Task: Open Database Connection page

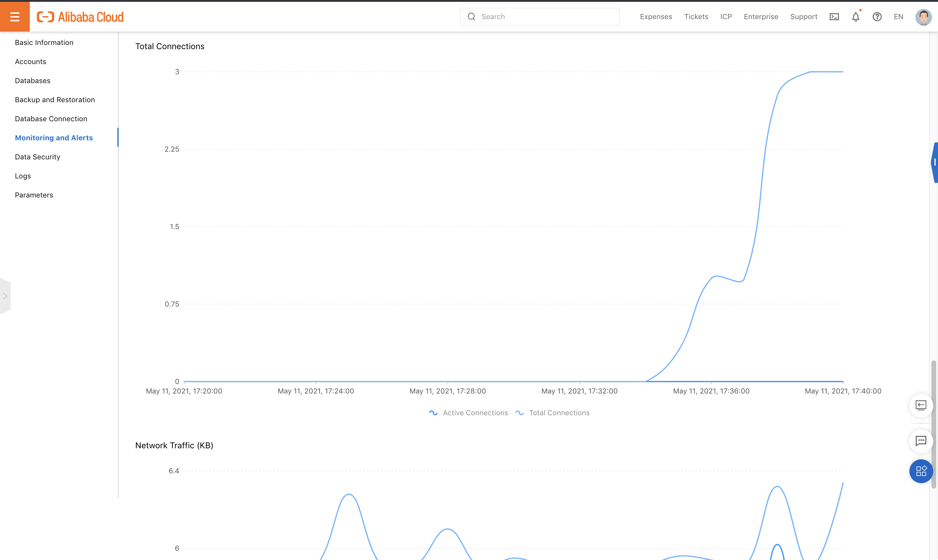Action: 51,119
